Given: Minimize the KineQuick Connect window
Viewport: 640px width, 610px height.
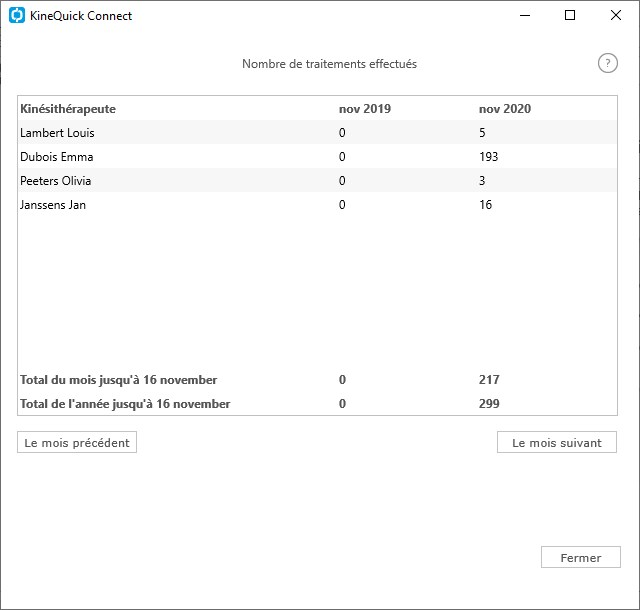Looking at the screenshot, I should pos(524,16).
